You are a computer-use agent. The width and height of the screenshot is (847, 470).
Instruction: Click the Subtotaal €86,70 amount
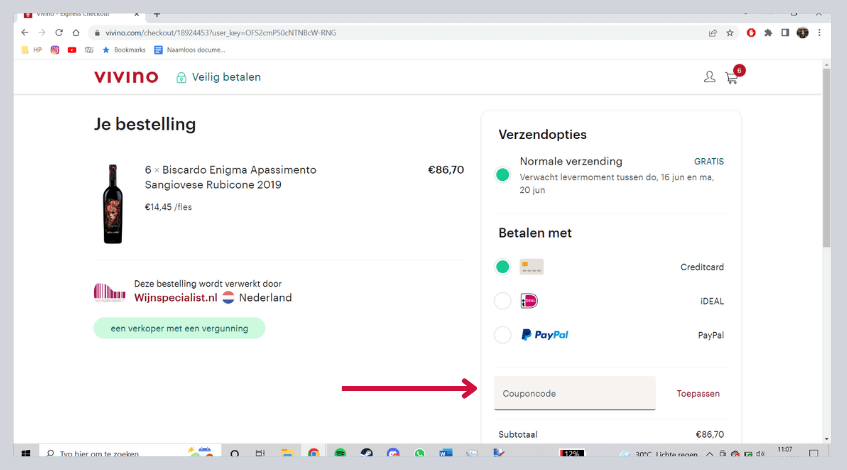(x=709, y=434)
